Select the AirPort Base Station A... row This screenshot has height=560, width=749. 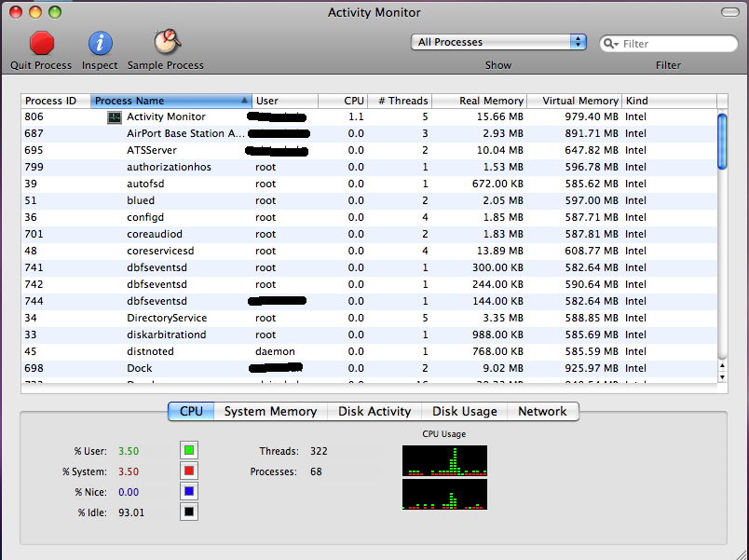(x=369, y=134)
